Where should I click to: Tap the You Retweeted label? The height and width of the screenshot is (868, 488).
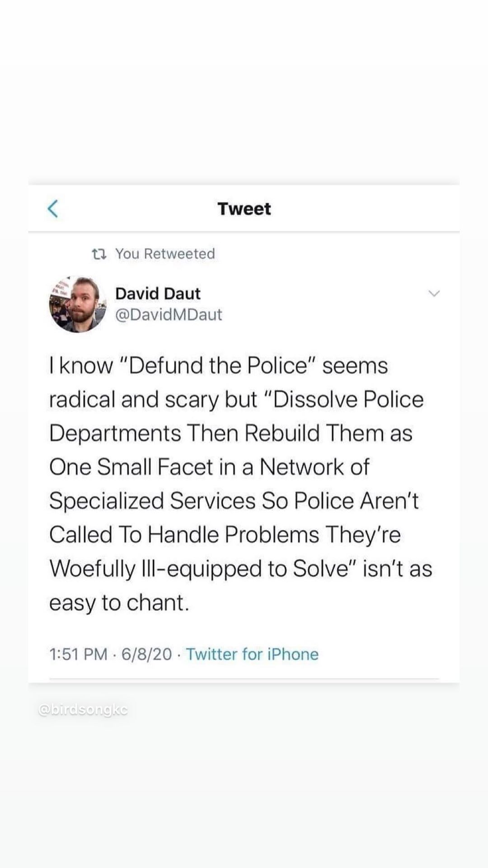[165, 254]
